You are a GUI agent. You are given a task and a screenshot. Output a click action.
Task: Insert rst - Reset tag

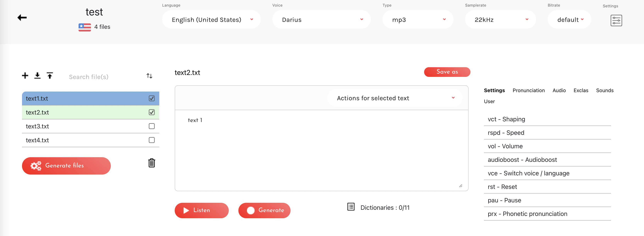pyautogui.click(x=547, y=187)
